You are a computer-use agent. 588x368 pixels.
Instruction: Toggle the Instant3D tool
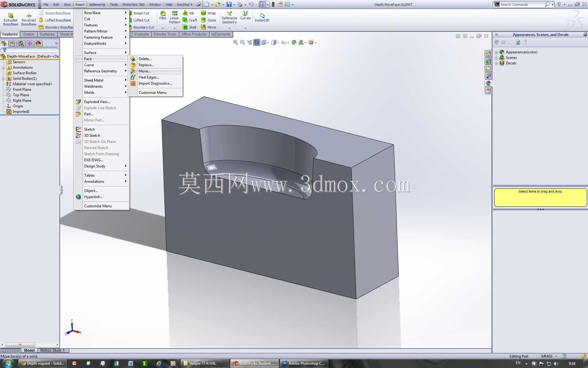pyautogui.click(x=262, y=17)
